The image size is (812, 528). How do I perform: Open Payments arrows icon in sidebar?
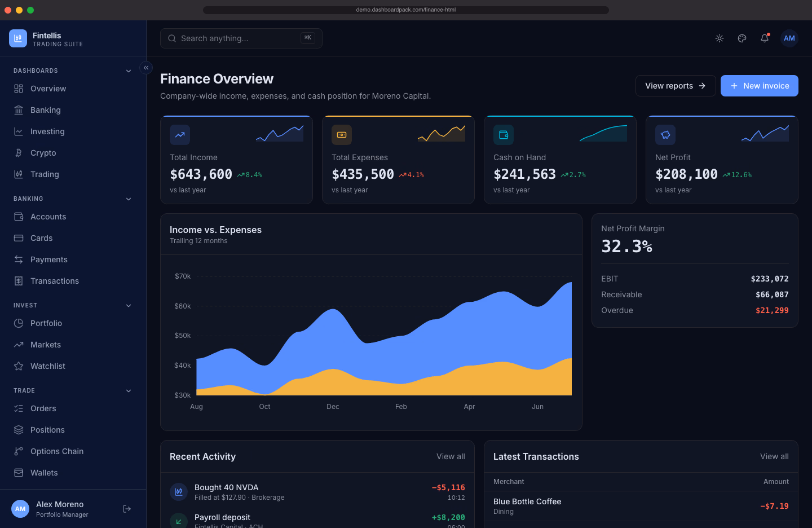[19, 259]
